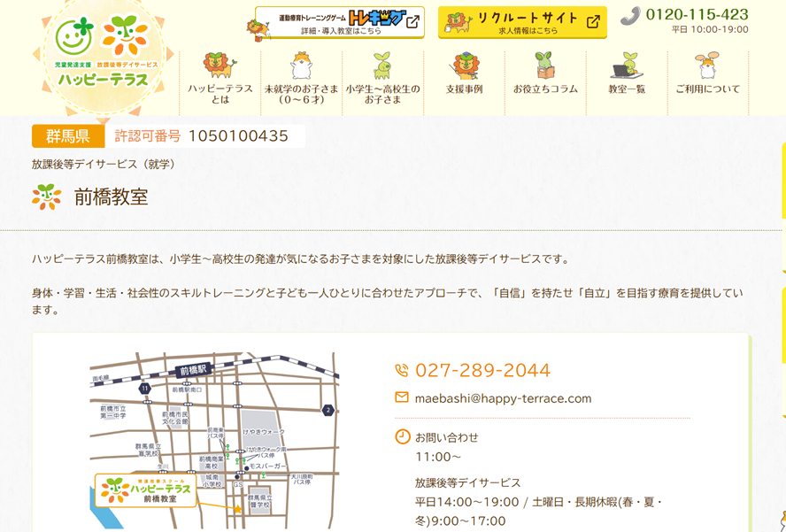Screen dimensions: 786x532
Task: Click the mascot icon above ご利用について
Action: coord(707,66)
